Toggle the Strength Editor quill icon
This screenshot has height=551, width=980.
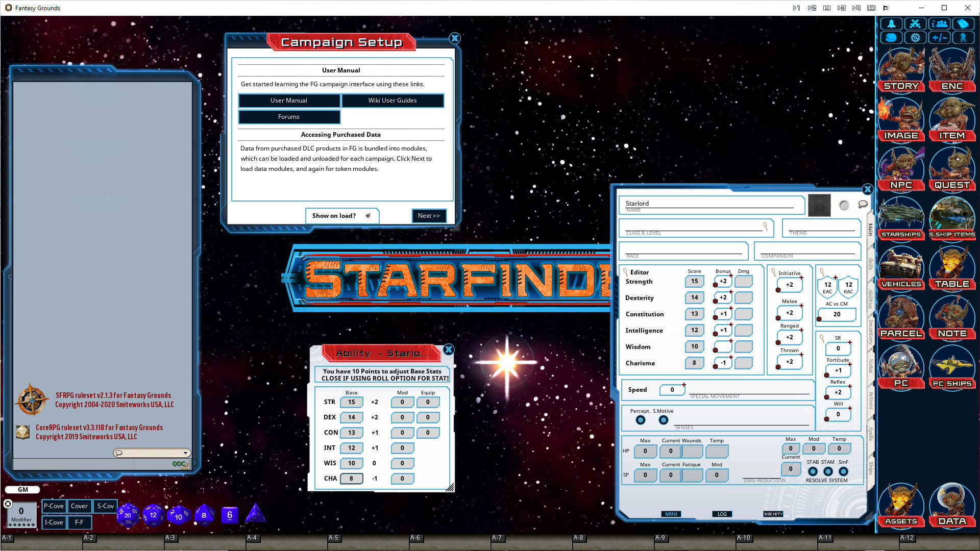pos(625,271)
